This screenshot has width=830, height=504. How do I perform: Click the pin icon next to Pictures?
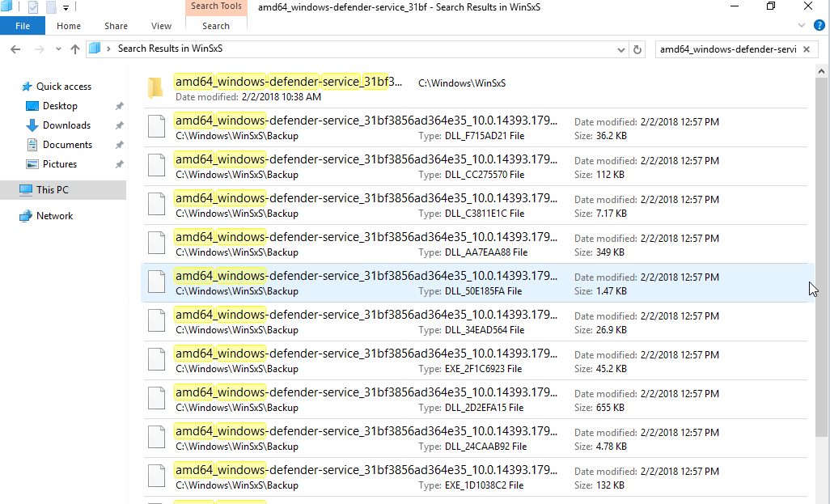click(x=120, y=164)
